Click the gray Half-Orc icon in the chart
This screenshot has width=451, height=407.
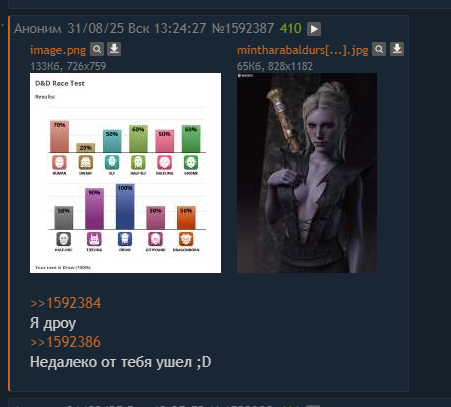pyautogui.click(x=63, y=239)
